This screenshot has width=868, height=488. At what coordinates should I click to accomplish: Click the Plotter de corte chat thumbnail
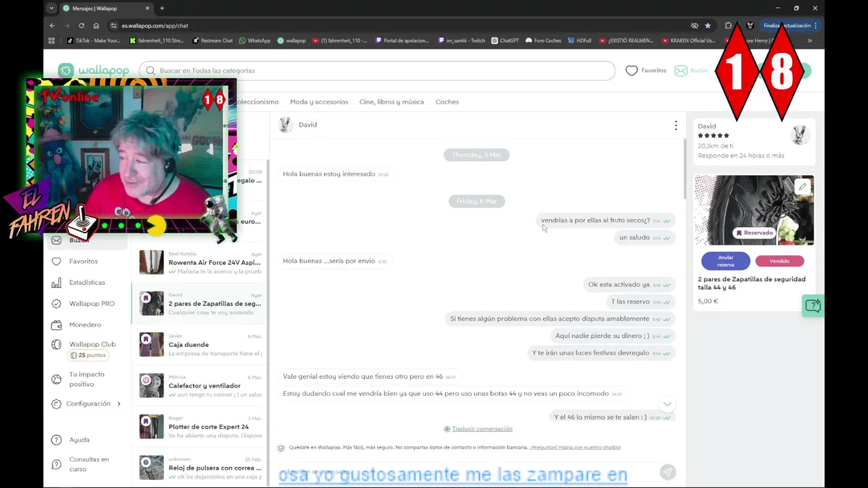[151, 426]
